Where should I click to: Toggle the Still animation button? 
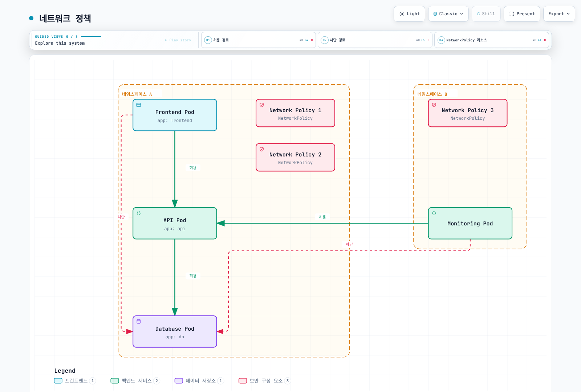point(486,14)
